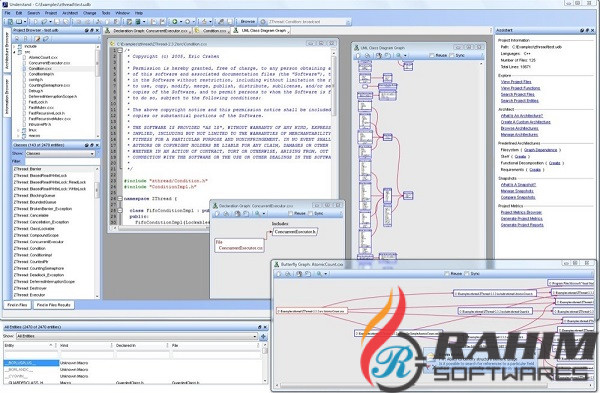The height and width of the screenshot is (393, 600).
Task: Click the float icon on All Entities panel header
Action: [x=260, y=327]
